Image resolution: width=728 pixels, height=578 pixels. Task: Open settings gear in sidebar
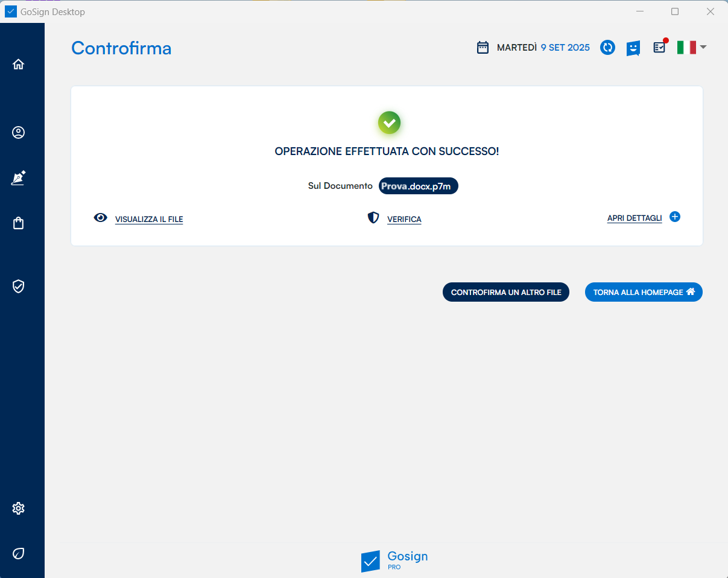[19, 509]
